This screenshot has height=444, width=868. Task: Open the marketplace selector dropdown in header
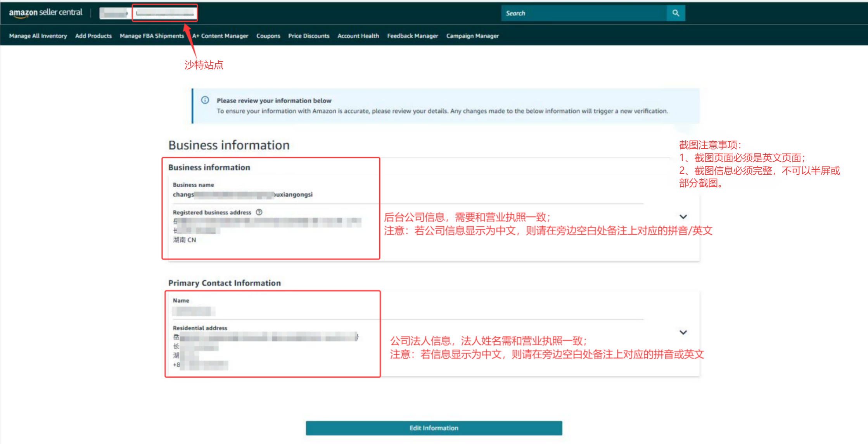(x=165, y=14)
